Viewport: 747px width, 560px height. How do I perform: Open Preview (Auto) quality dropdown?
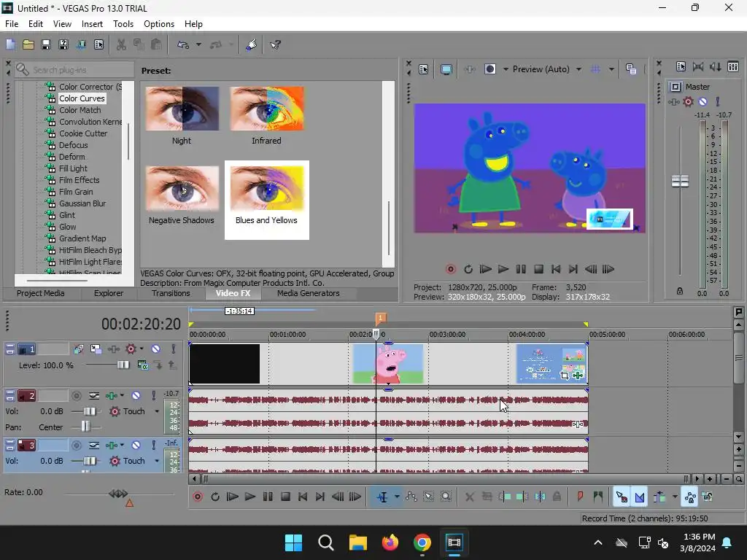578,69
